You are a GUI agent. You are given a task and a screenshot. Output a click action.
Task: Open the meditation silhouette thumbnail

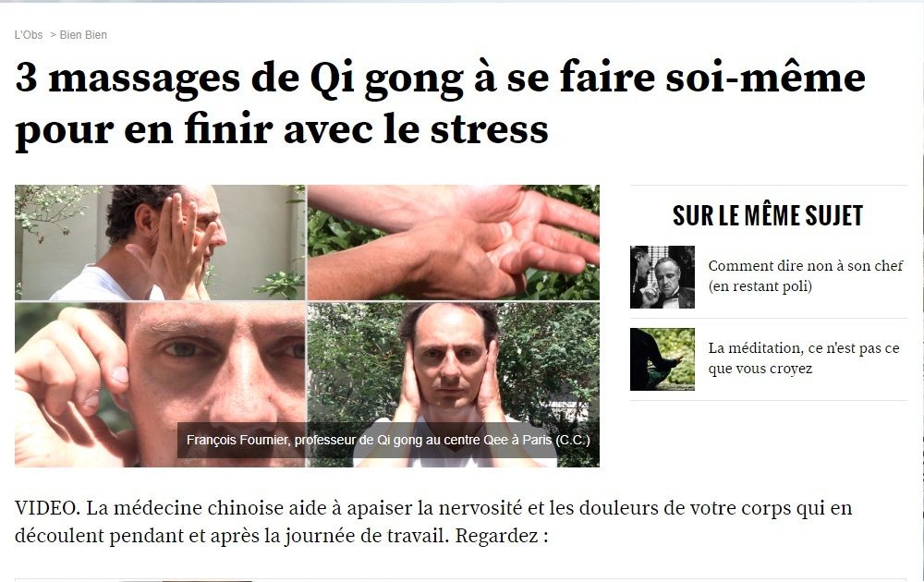(x=663, y=359)
